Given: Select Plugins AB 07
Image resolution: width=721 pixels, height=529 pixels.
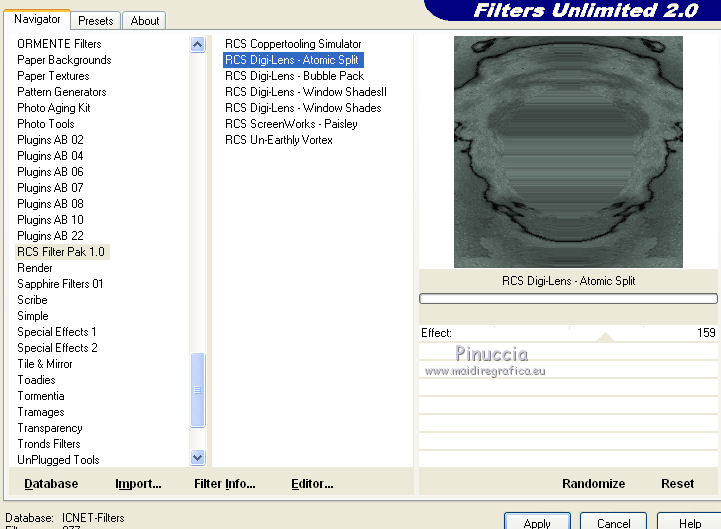Looking at the screenshot, I should tap(50, 188).
